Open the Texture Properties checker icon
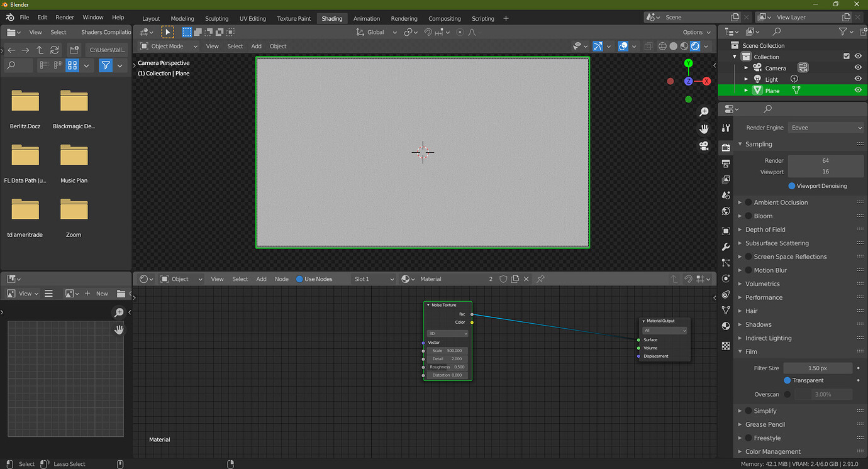This screenshot has width=868, height=469. [x=726, y=345]
